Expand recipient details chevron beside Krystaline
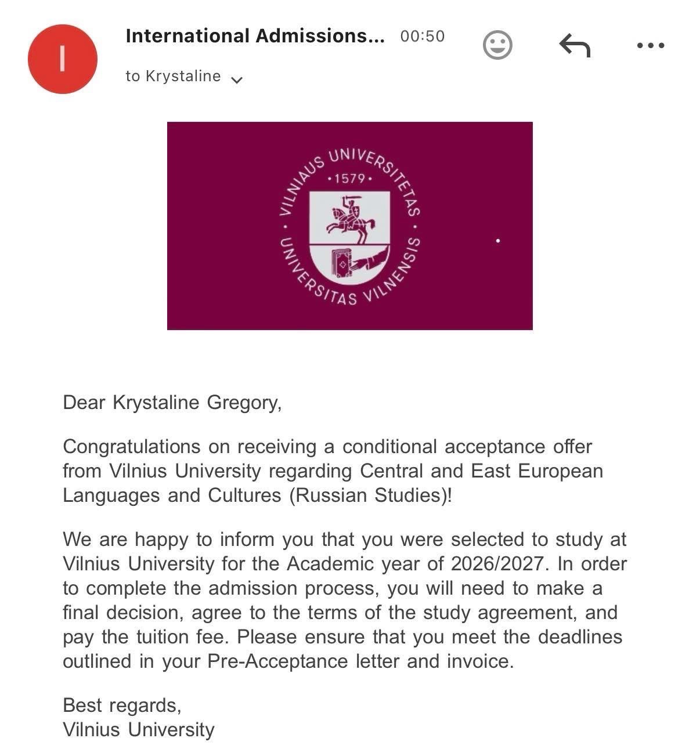700x749 pixels. (236, 80)
